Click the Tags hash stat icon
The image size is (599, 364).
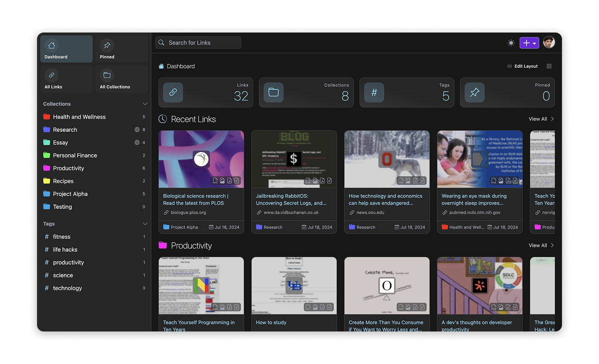pos(374,93)
